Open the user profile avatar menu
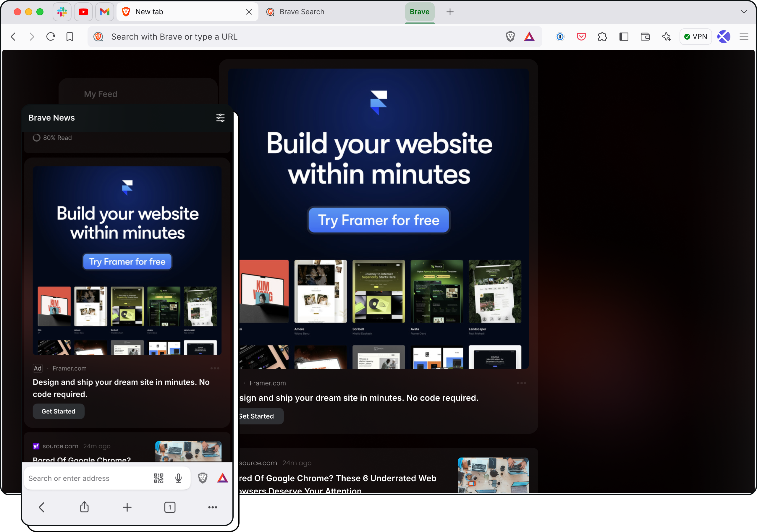The width and height of the screenshot is (757, 532). (724, 37)
